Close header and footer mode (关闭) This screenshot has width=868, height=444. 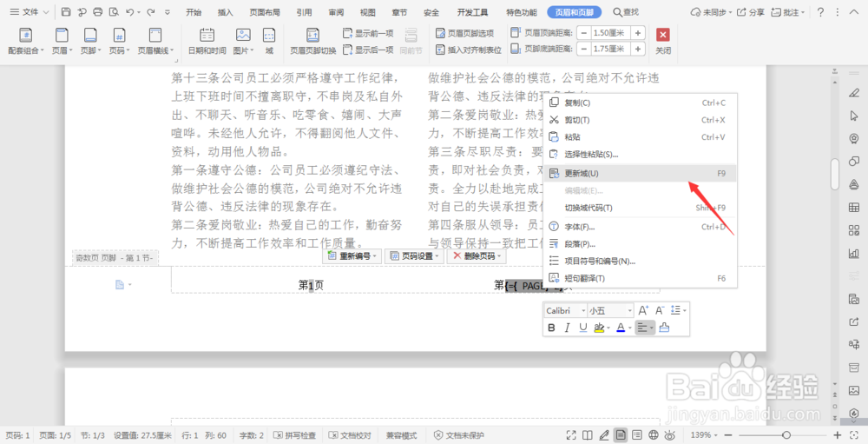pyautogui.click(x=663, y=41)
